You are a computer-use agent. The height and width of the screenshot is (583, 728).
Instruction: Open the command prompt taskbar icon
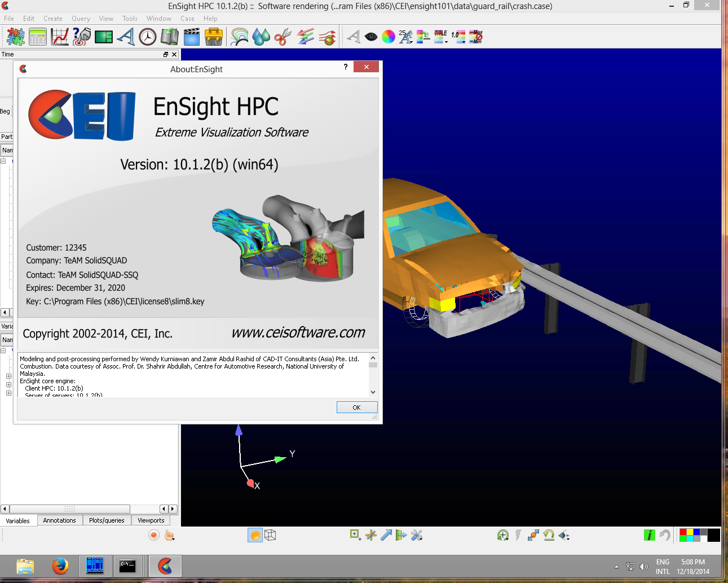click(127, 566)
